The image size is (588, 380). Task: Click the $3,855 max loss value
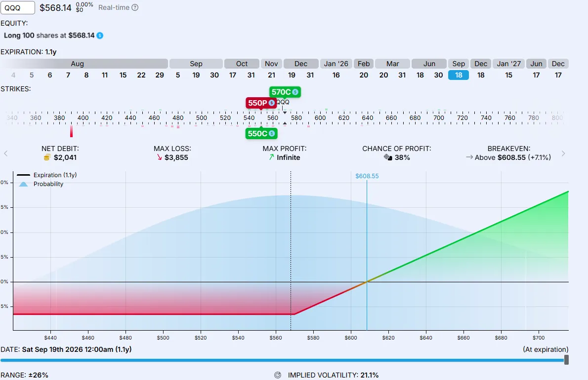coord(176,157)
